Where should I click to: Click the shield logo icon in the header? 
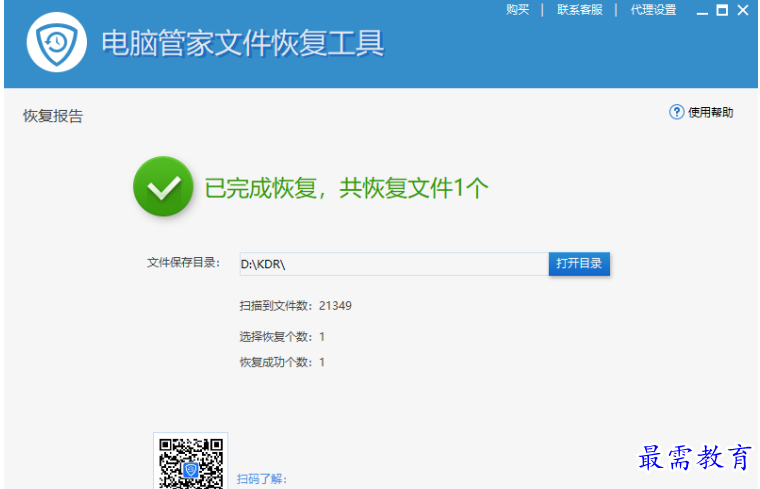[57, 42]
